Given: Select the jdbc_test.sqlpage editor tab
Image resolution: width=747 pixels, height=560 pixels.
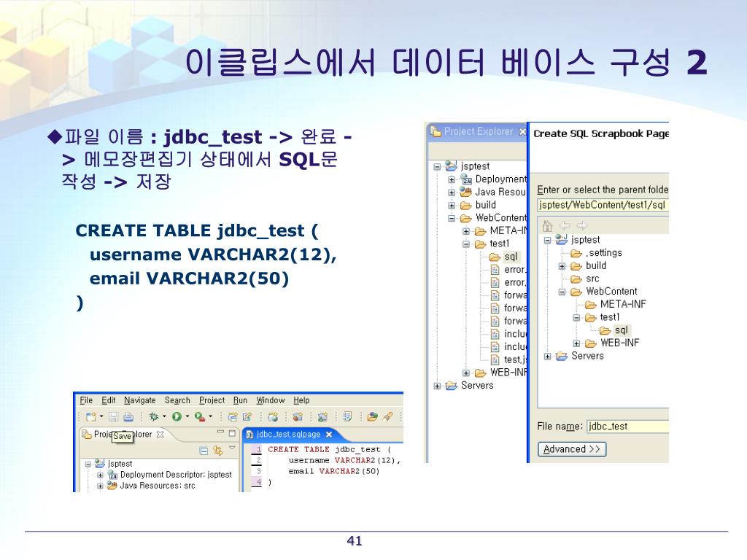Looking at the screenshot, I should point(288,435).
